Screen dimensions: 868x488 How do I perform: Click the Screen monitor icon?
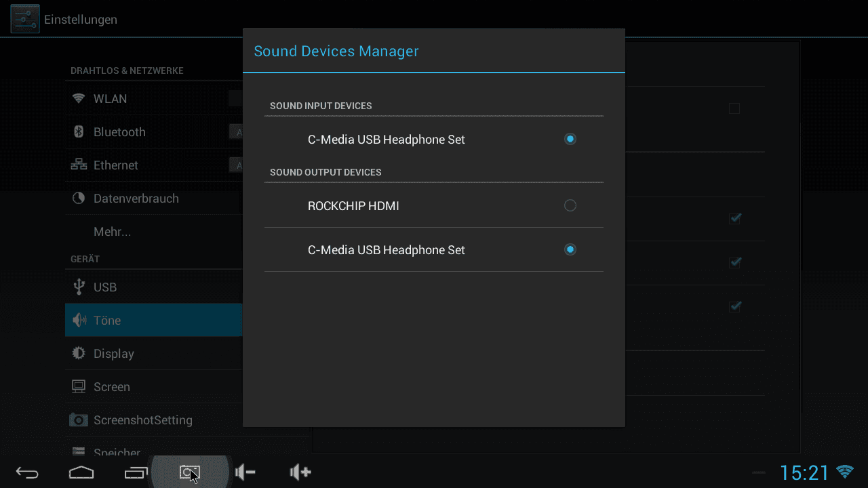79,386
